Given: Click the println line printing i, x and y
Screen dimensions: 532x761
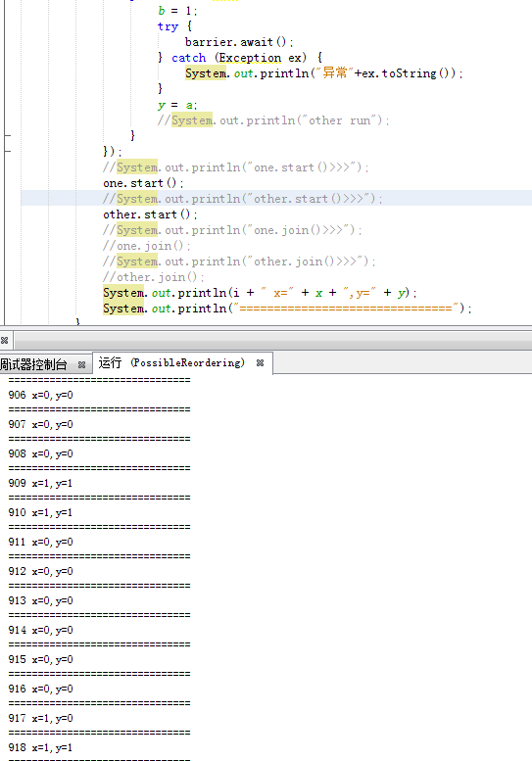Looking at the screenshot, I should coord(260,293).
